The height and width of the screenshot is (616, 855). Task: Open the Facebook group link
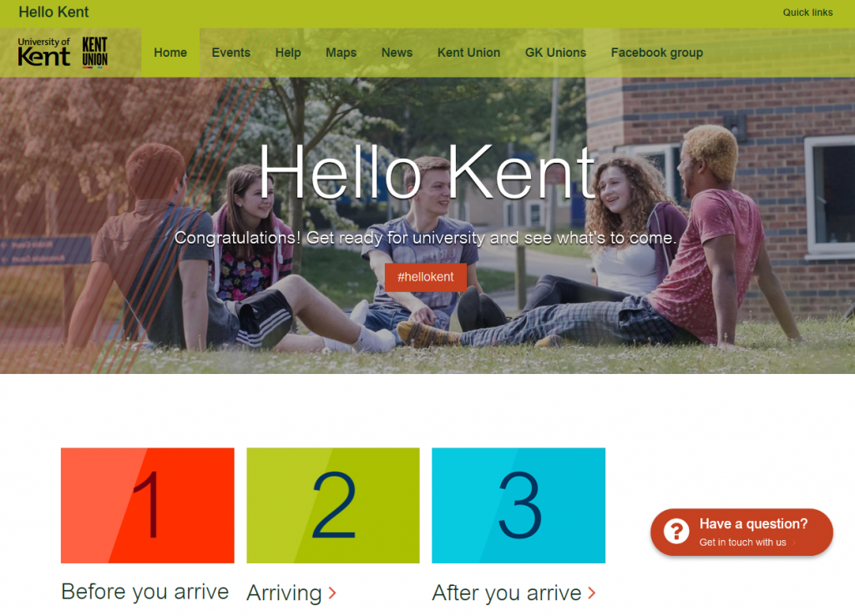(657, 53)
